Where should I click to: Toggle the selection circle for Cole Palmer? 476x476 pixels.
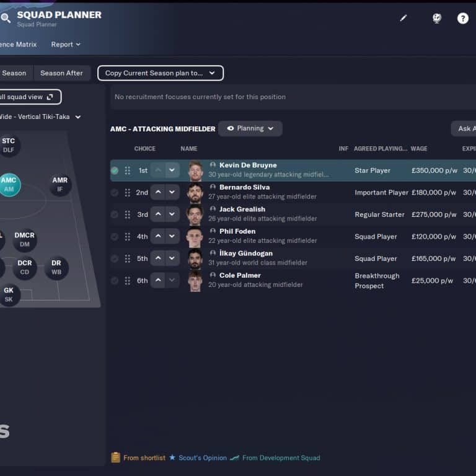(x=115, y=281)
